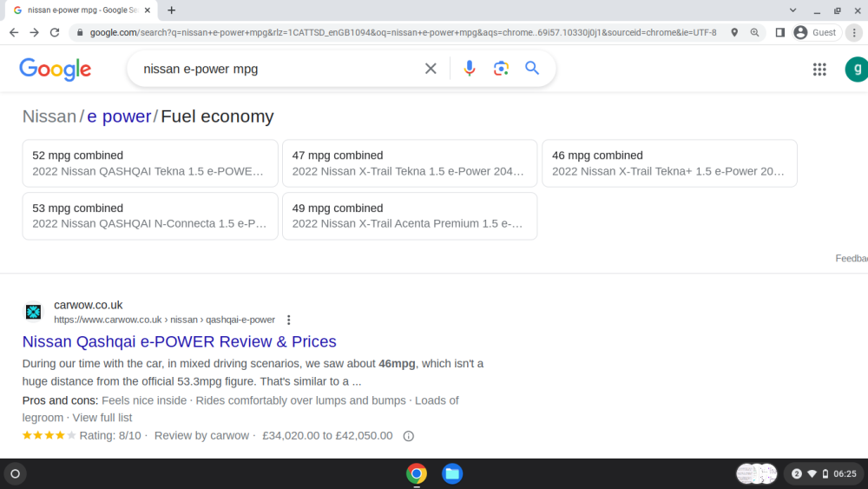Screen dimensions: 868x489
Task: Open 46 mpg X-Trail Tekna+ card
Action: (x=669, y=163)
